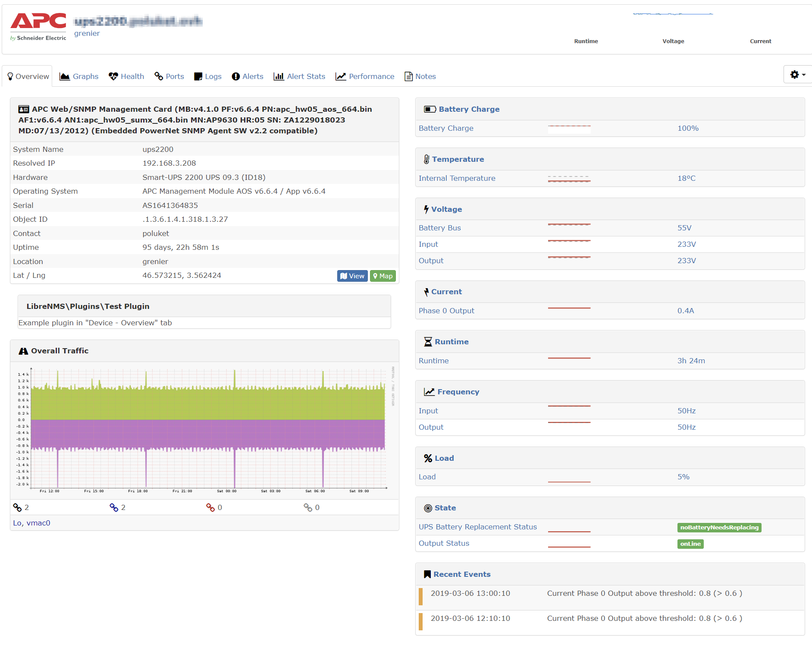Click the grenier location link in header
The height and width of the screenshot is (645, 812).
[87, 33]
